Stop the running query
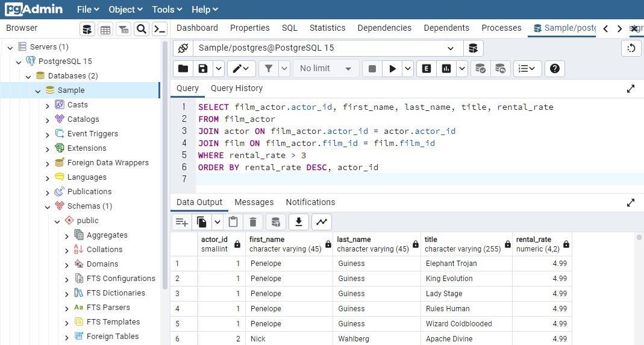 coord(372,69)
